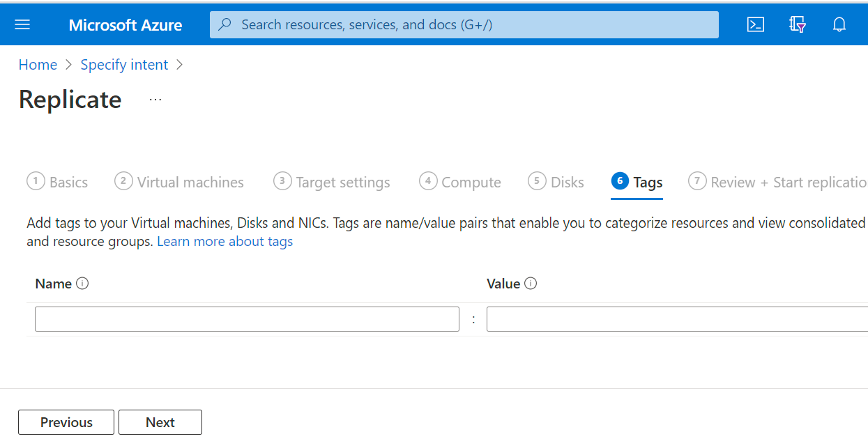Click the Next button
This screenshot has width=868, height=441.
point(160,422)
